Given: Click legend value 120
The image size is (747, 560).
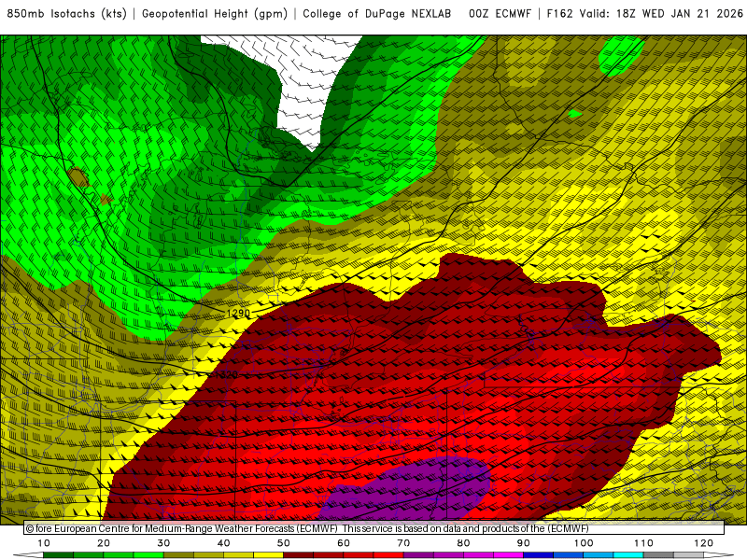Looking at the screenshot, I should pyautogui.click(x=703, y=543).
